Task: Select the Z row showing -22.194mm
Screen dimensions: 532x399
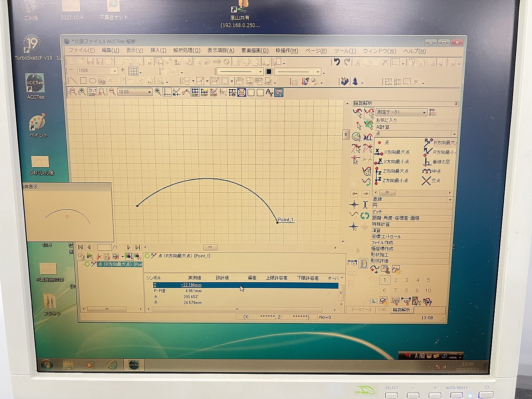Action: click(245, 285)
